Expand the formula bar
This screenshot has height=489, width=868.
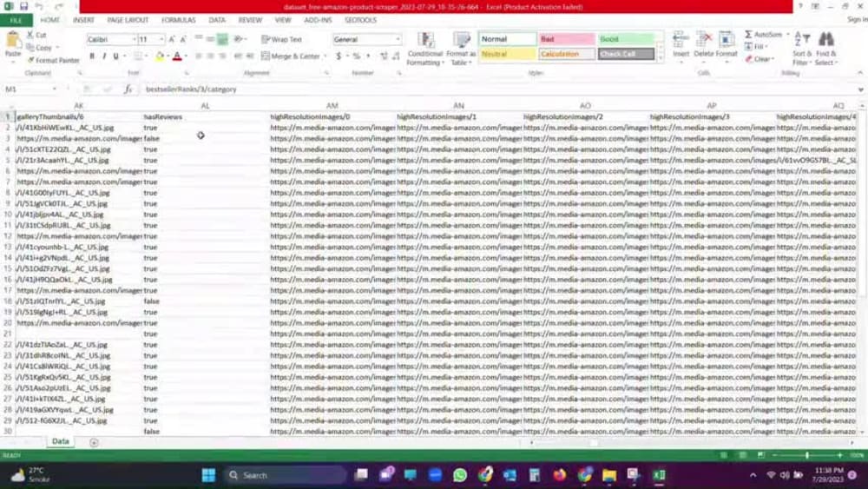pos(860,89)
